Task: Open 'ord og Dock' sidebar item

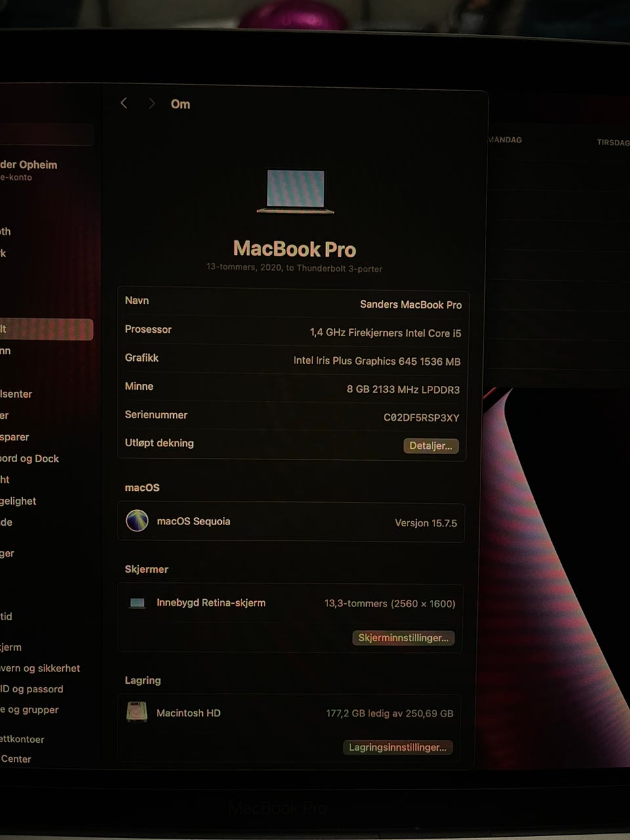Action: (x=30, y=459)
